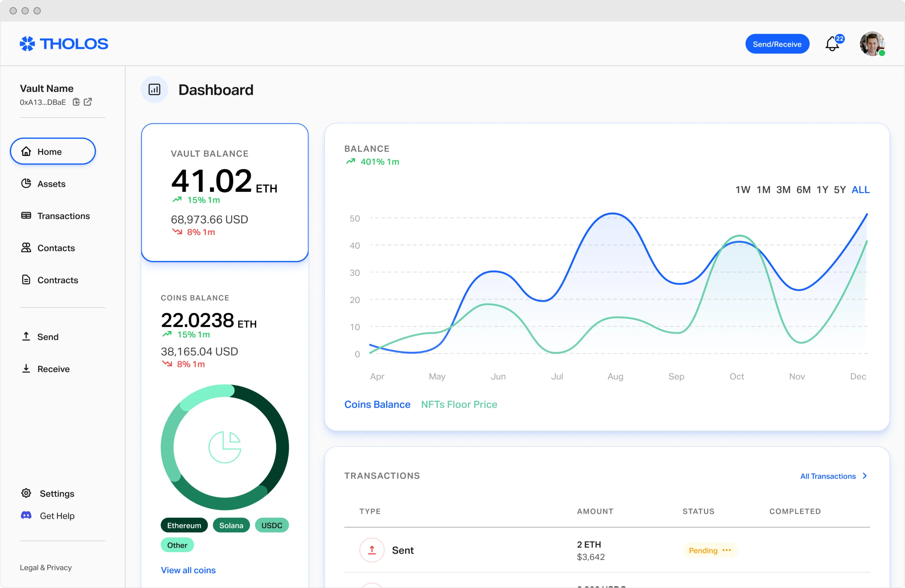
Task: Click the Contacts people icon
Action: point(26,248)
